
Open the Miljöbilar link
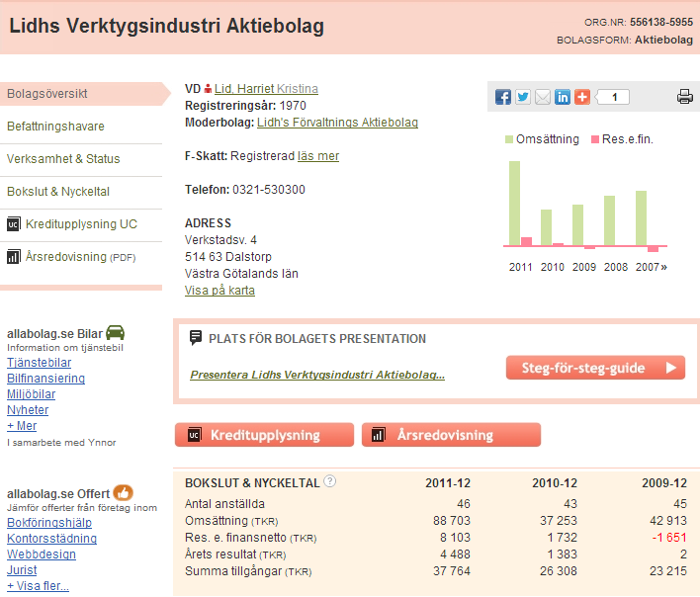point(32,394)
